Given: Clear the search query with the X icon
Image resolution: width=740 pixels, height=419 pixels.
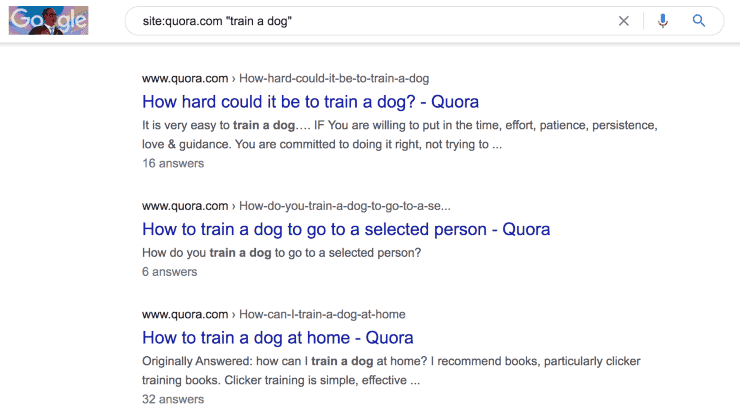Looking at the screenshot, I should pos(624,21).
